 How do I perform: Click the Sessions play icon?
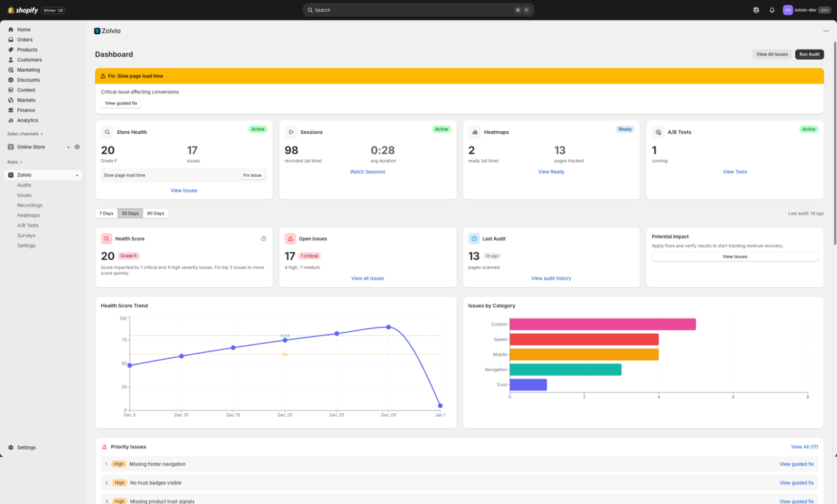point(291,132)
